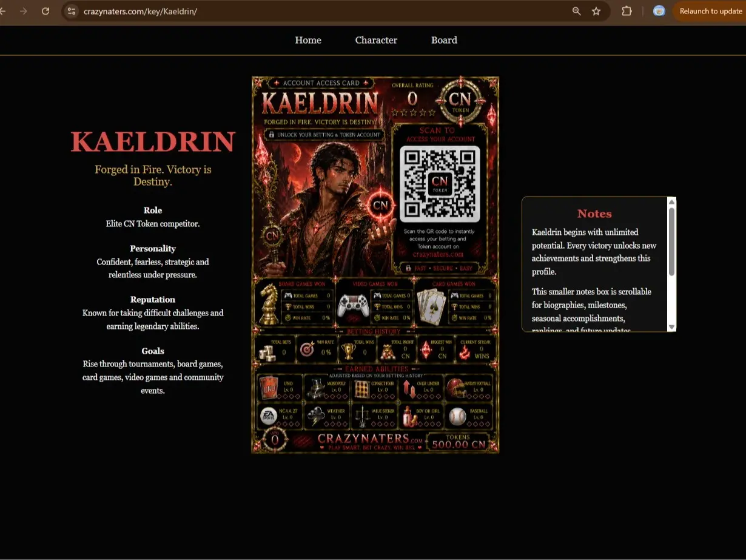The height and width of the screenshot is (560, 746).
Task: Click the Weather storm cloud icon
Action: pos(315,416)
